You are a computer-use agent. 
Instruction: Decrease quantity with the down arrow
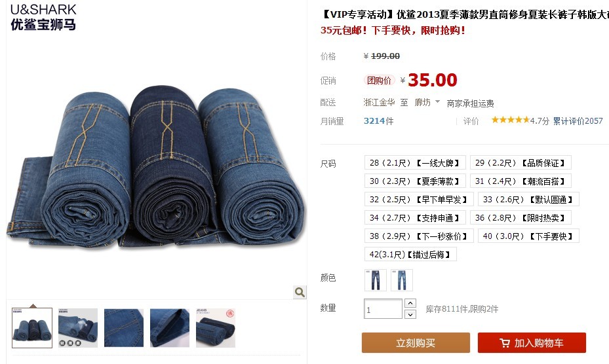click(410, 314)
